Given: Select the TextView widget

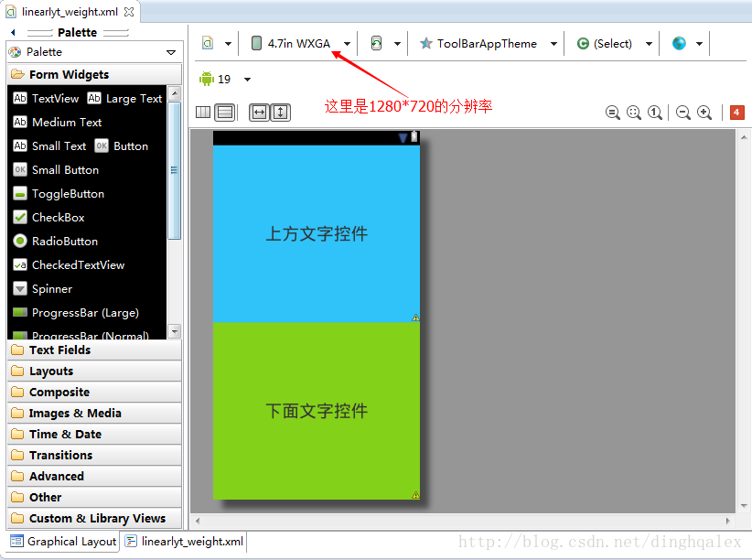Looking at the screenshot, I should [46, 99].
